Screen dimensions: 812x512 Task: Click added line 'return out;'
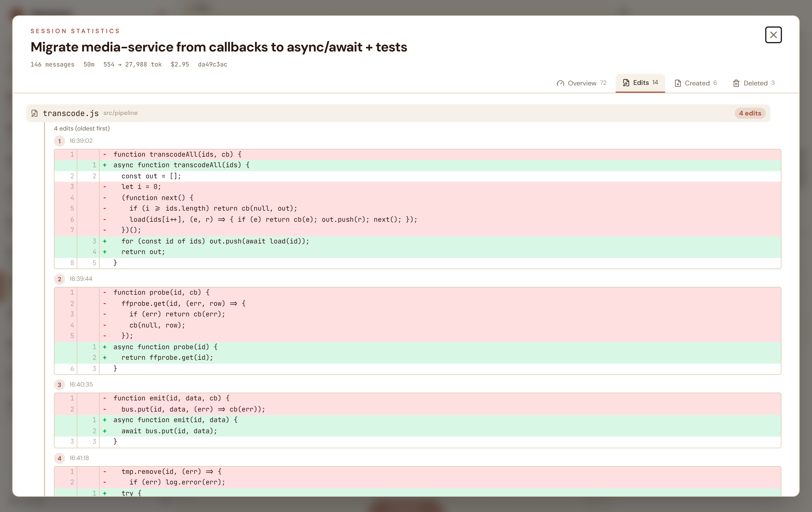(417, 252)
